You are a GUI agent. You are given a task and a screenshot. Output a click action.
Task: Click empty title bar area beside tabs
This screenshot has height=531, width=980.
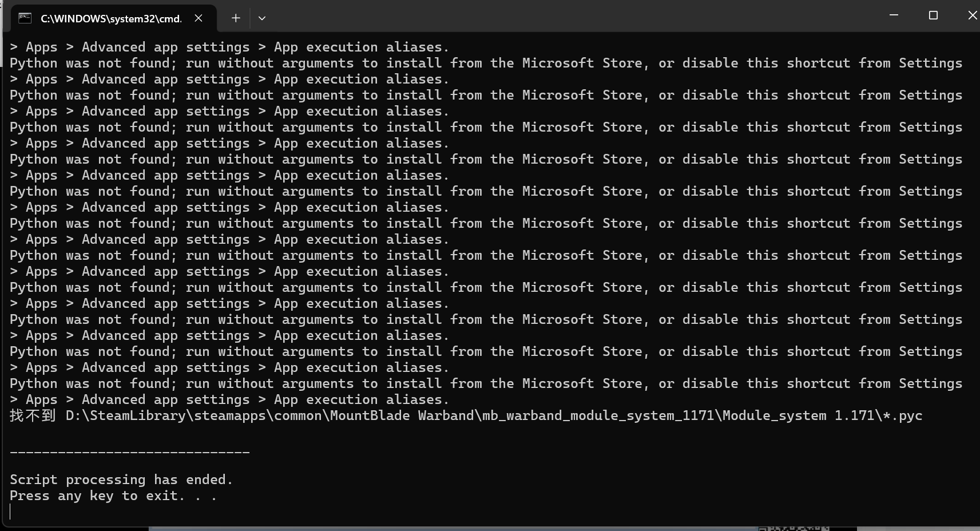coord(572,16)
